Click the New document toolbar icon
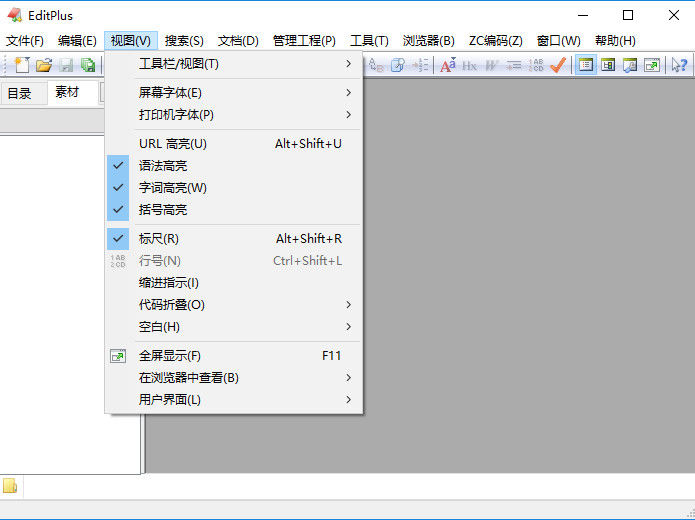Screen dimensions: 695x520 (x=22, y=65)
